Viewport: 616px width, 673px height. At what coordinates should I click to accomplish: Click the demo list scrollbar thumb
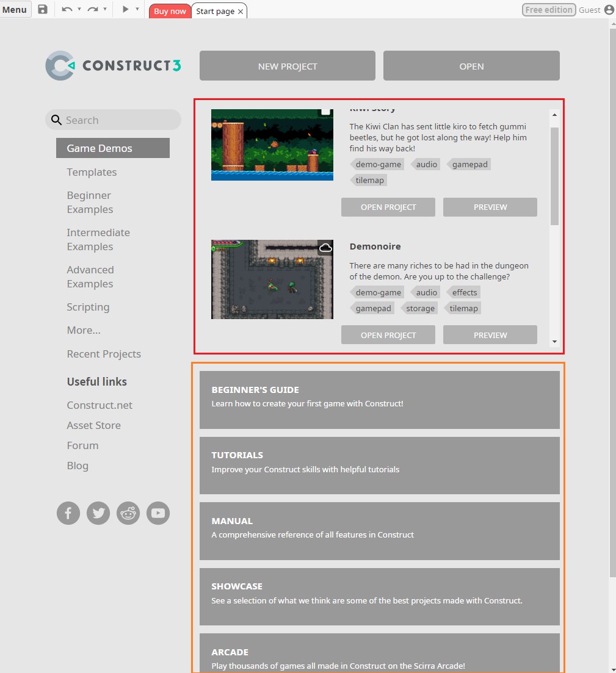(x=554, y=176)
